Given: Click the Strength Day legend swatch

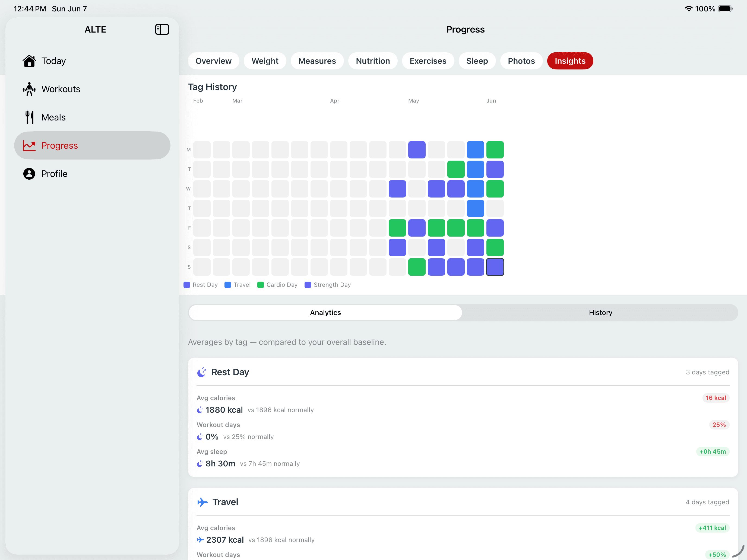Looking at the screenshot, I should 308,285.
